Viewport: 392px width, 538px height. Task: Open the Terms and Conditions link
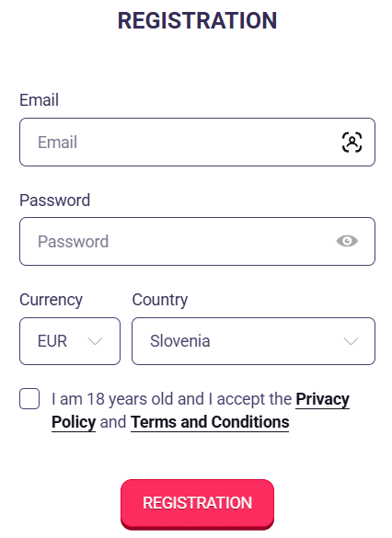pyautogui.click(x=210, y=422)
